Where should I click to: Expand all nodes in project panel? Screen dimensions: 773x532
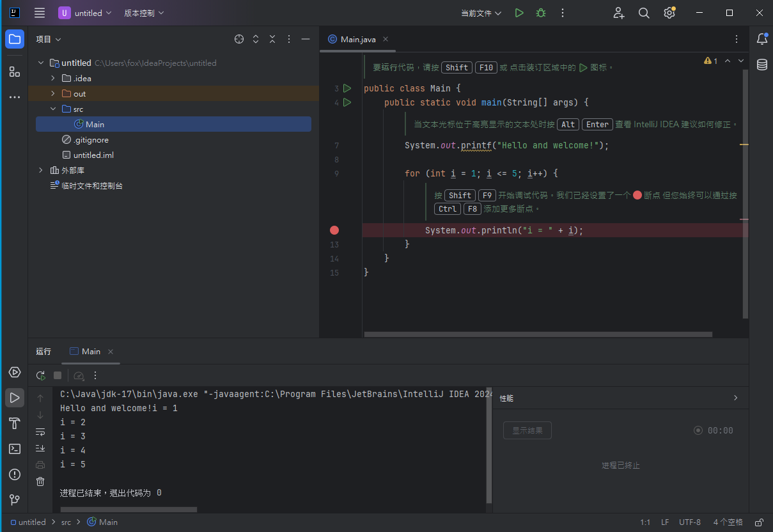256,39
